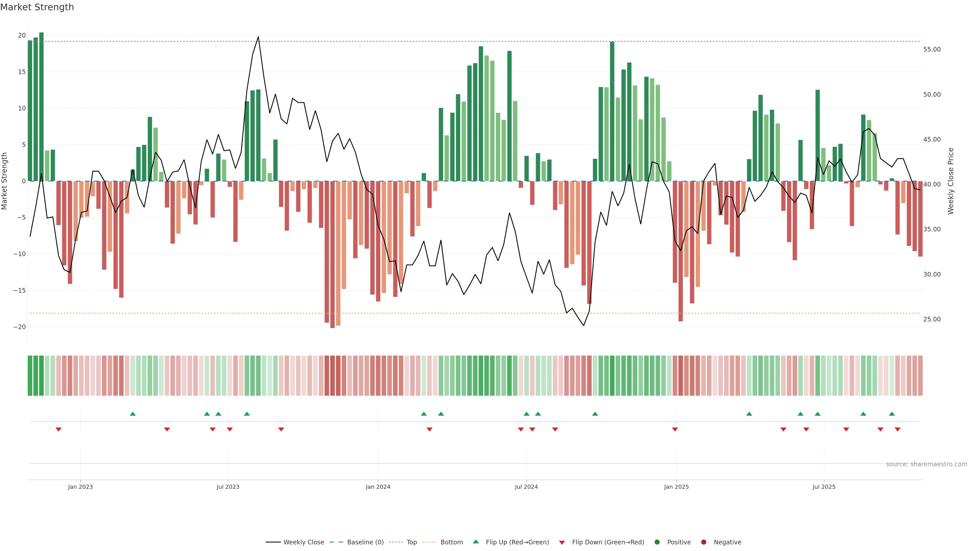Image resolution: width=980 pixels, height=551 pixels.
Task: Toggle Top dotted line legend entry
Action: (411, 542)
